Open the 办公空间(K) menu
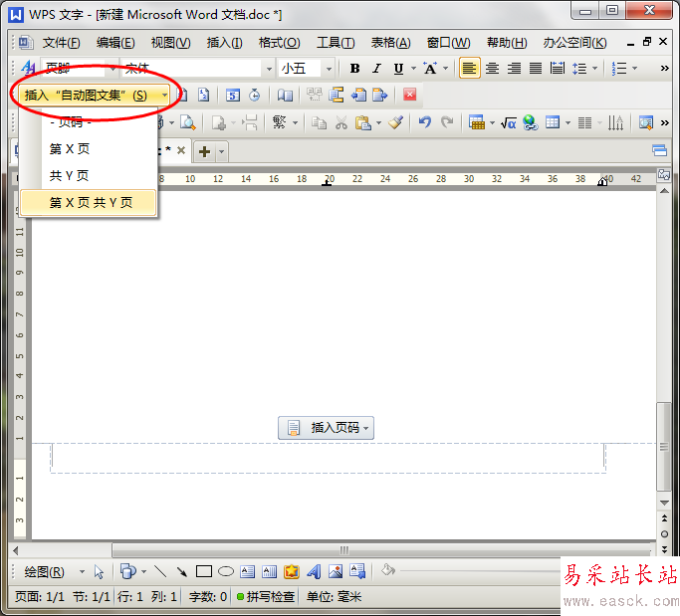Screen dimensions: 680x616 click(x=574, y=43)
